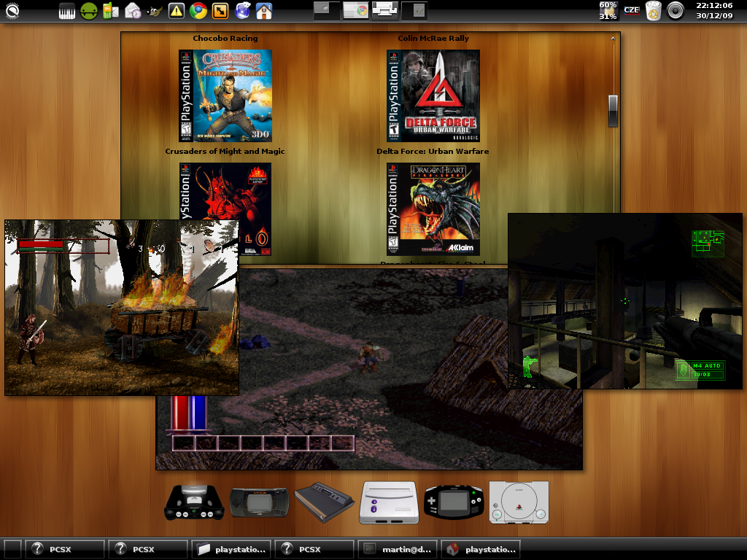Click the first PCSX taskbar button

pos(65,549)
